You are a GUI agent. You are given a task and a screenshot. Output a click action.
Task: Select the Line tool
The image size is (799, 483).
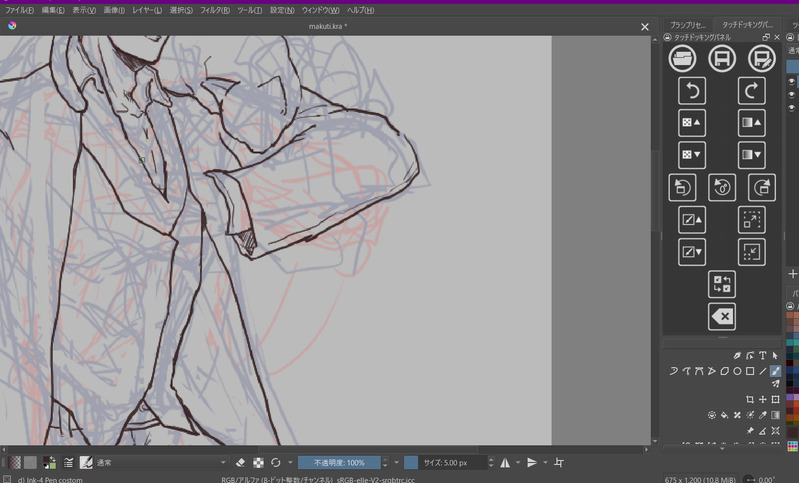[762, 371]
